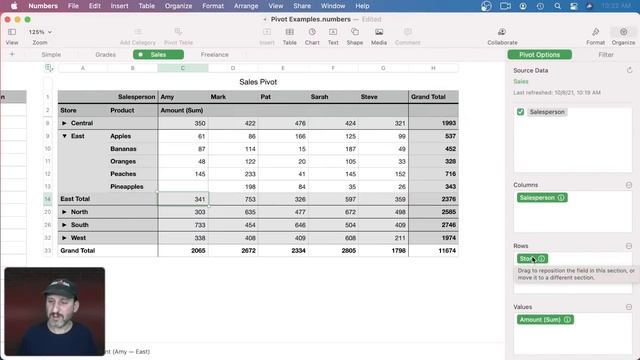The image size is (640, 360).
Task: Switch to the Grades sheet tab
Action: pyautogui.click(x=105, y=55)
